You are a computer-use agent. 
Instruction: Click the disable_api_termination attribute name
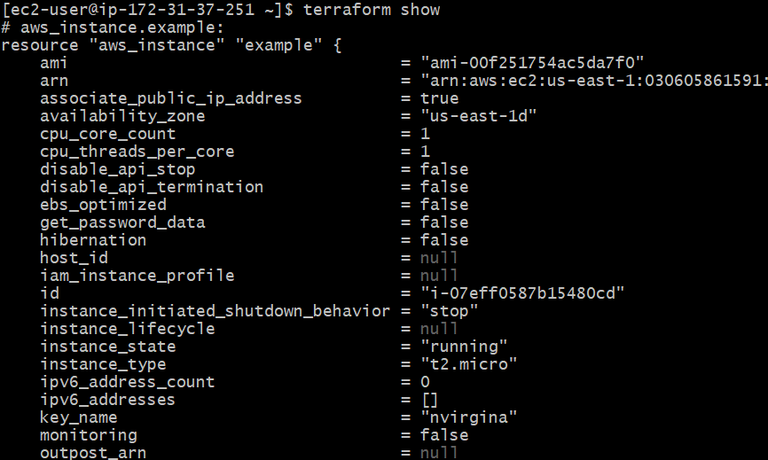pyautogui.click(x=152, y=187)
